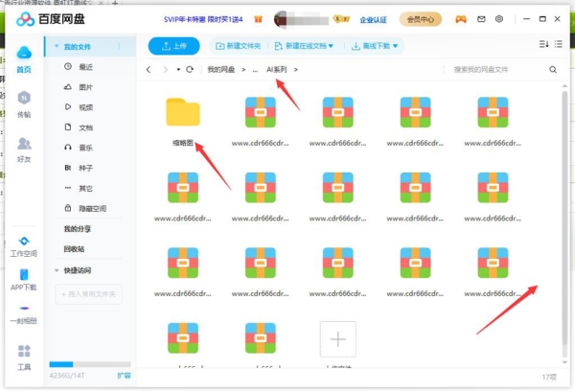The width and height of the screenshot is (575, 392).
Task: Open the sort order icon
Action: pyautogui.click(x=543, y=44)
